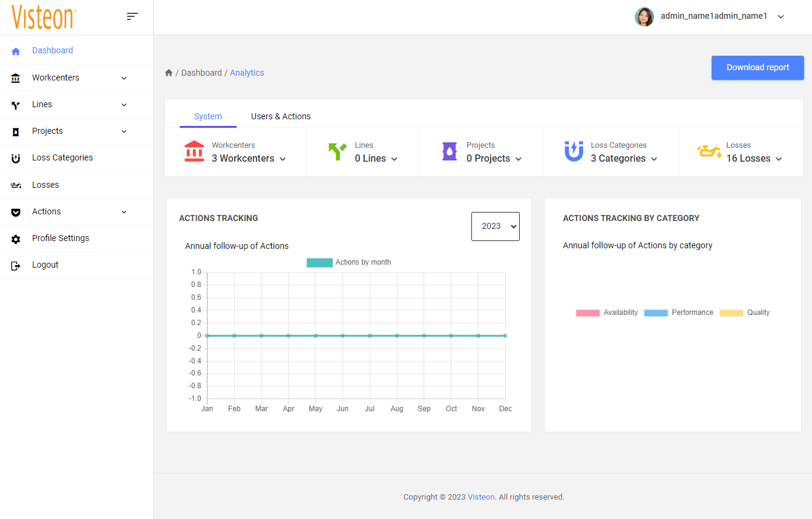Click the Quality yellow legend swatch
Image resolution: width=812 pixels, height=519 pixels.
point(731,312)
